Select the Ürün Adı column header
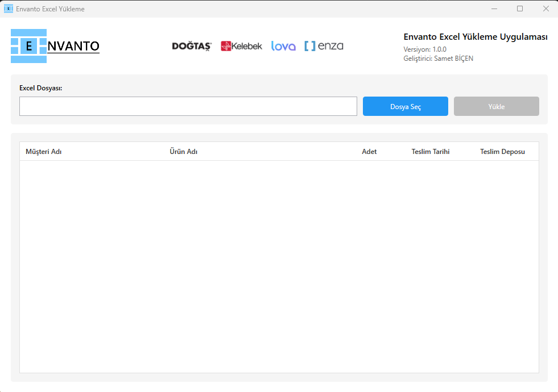558x392 pixels. point(184,152)
